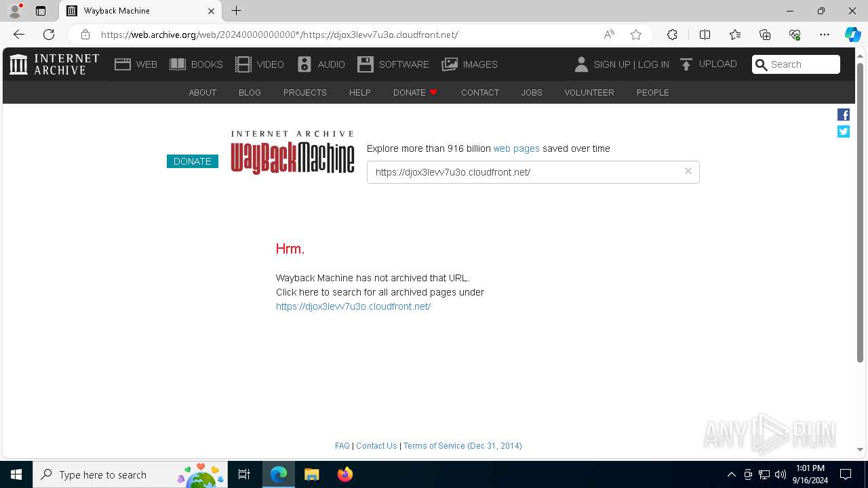Image resolution: width=868 pixels, height=488 pixels.
Task: Open Edge Extensions puzzle icon
Action: tap(672, 35)
